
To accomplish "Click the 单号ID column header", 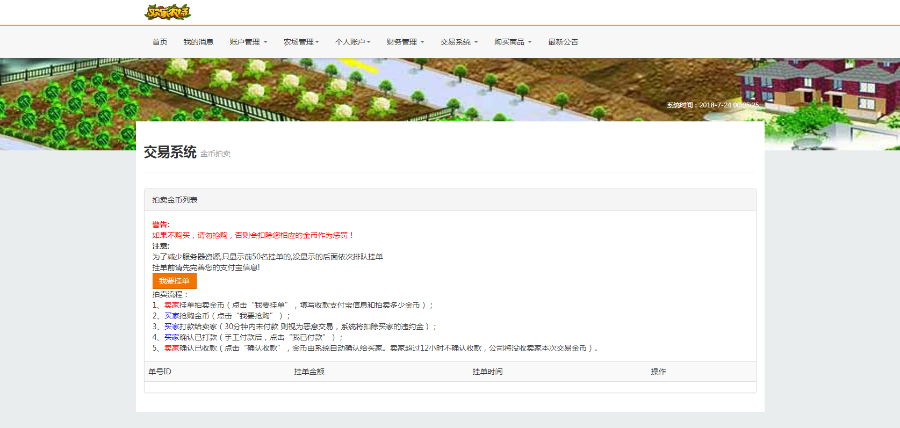I will 160,372.
